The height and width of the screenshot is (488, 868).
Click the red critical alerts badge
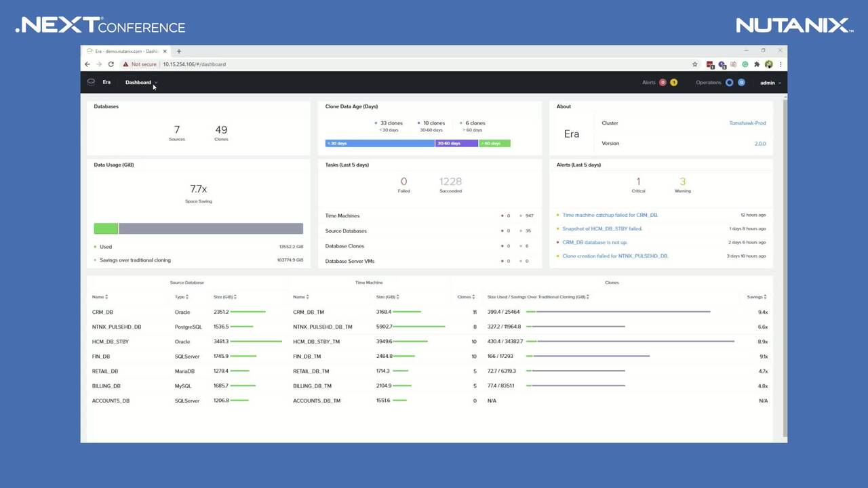tap(663, 83)
